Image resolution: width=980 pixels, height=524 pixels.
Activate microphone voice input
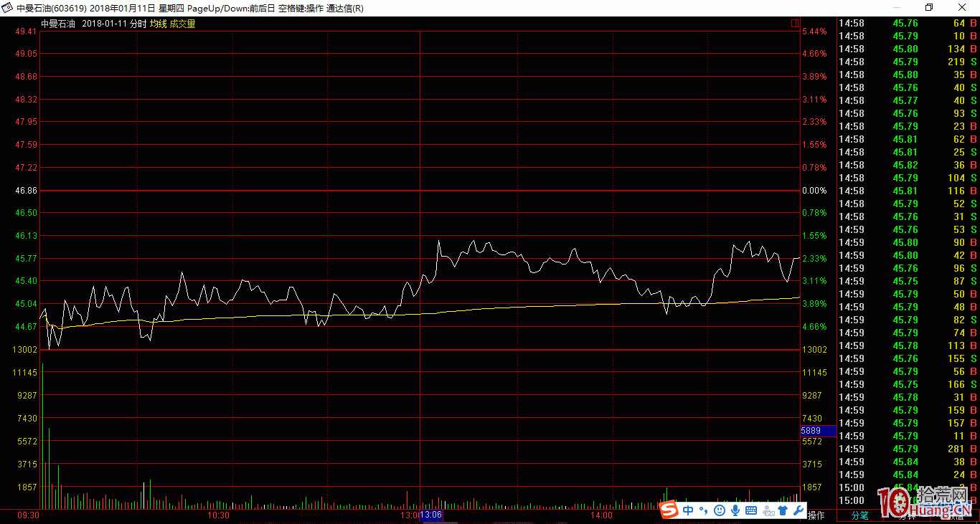[735, 510]
